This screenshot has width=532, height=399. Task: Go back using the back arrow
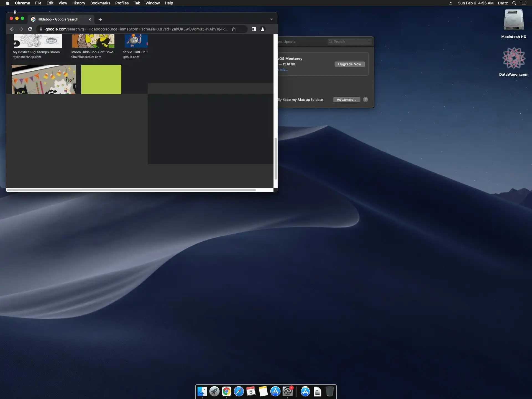coord(12,29)
